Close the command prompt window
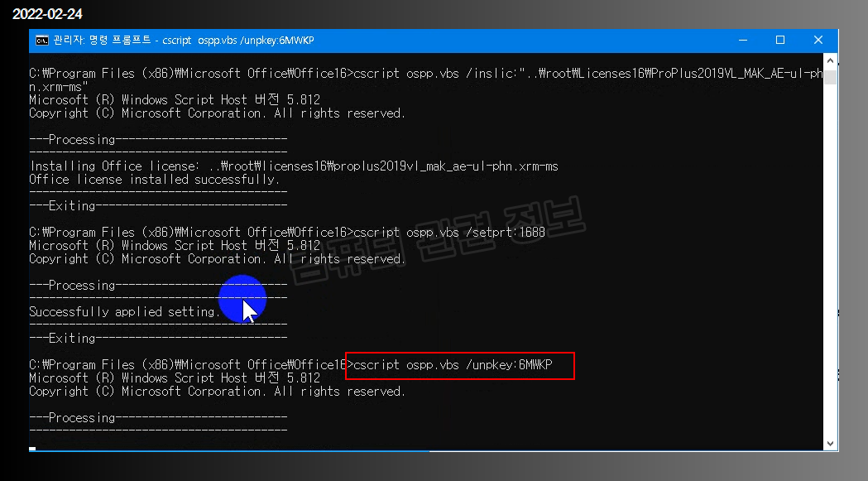868x481 pixels. [x=818, y=40]
